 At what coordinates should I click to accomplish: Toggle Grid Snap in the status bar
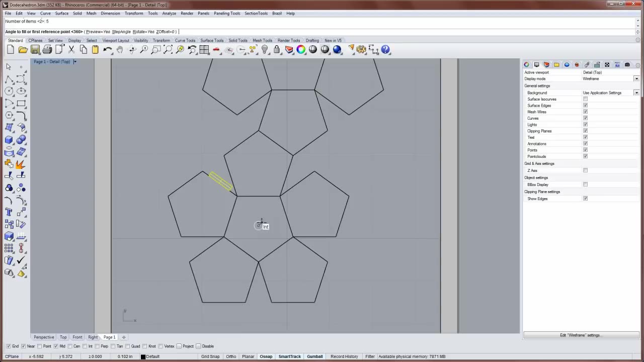[x=210, y=356]
